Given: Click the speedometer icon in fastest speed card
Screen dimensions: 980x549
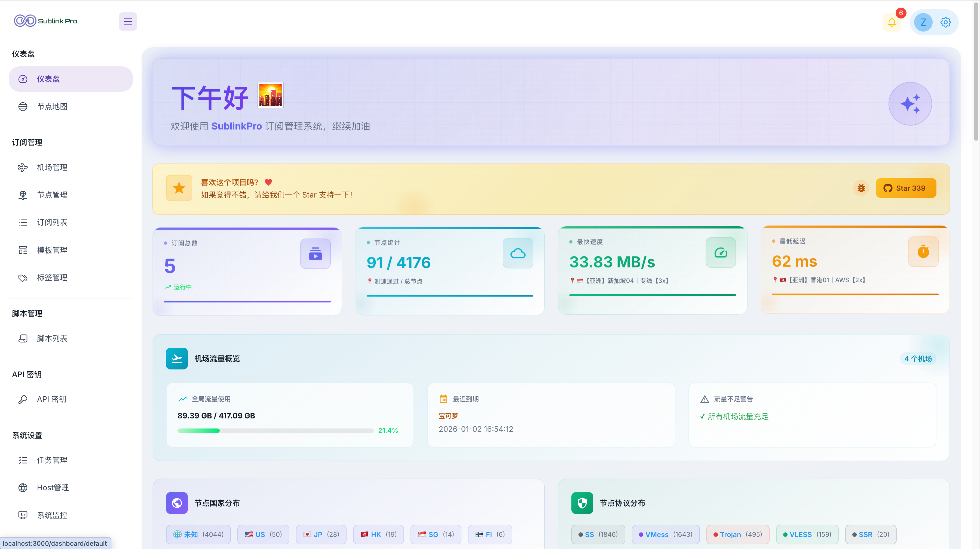Looking at the screenshot, I should point(721,252).
